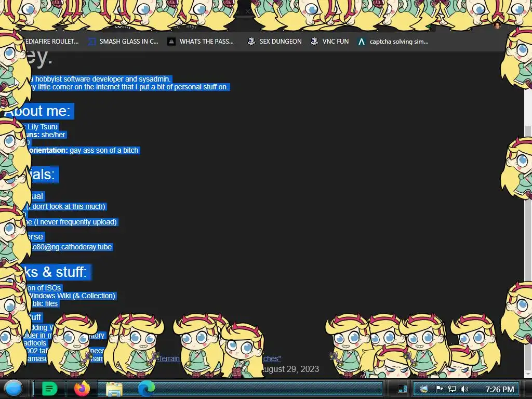
Task: Open the Action Center flag in the tray
Action: (x=439, y=389)
